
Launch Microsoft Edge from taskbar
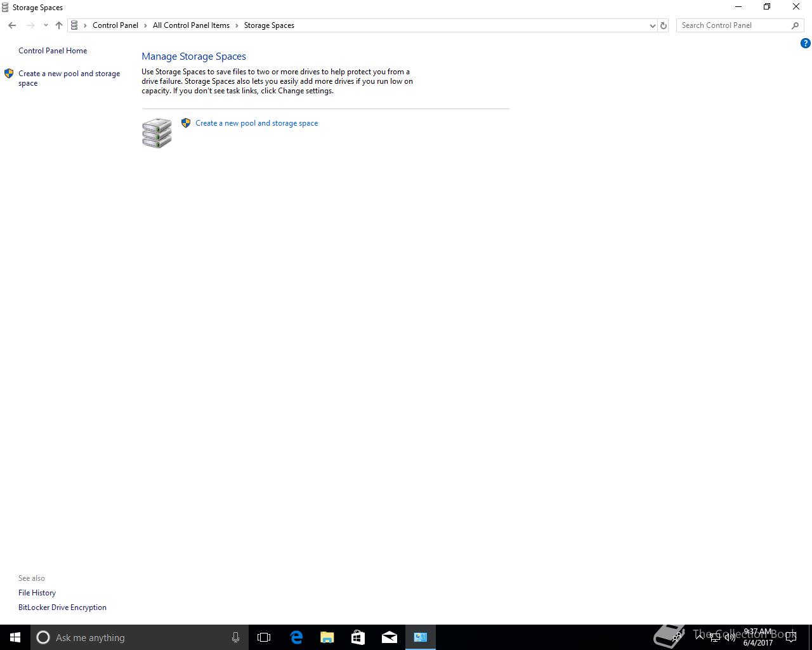[x=296, y=637]
